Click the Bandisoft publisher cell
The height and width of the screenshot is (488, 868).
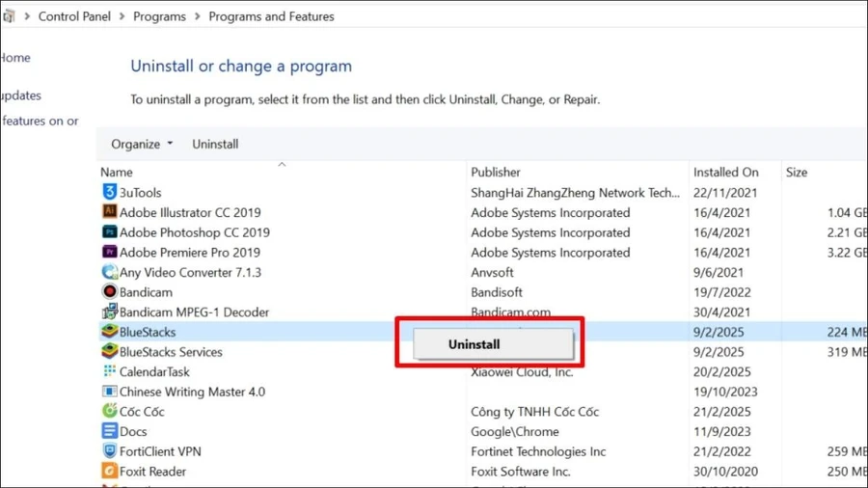497,292
